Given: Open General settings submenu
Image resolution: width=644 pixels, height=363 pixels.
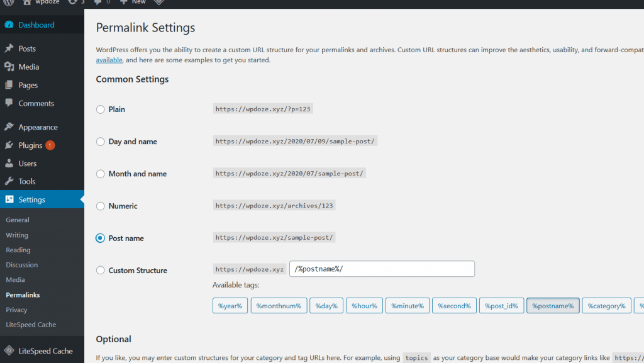Looking at the screenshot, I should (18, 220).
